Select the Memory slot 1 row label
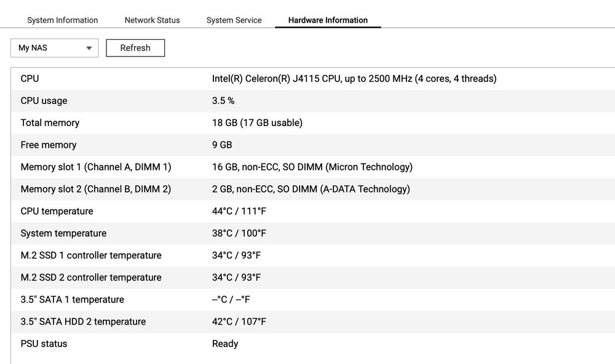The image size is (615, 364). tap(96, 167)
